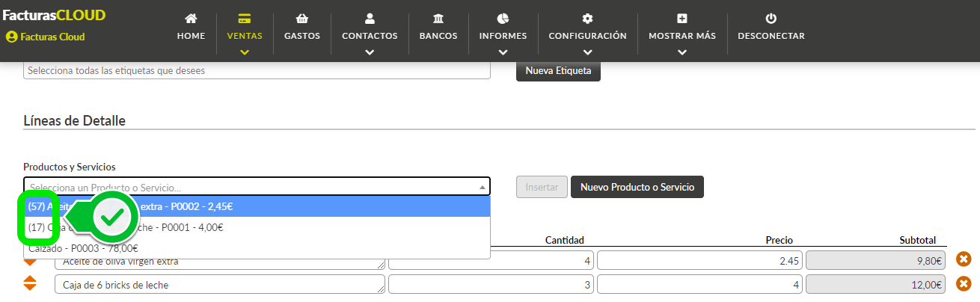Open the Home icon in the navbar
Screen dimensions: 980x302
pyautogui.click(x=191, y=19)
